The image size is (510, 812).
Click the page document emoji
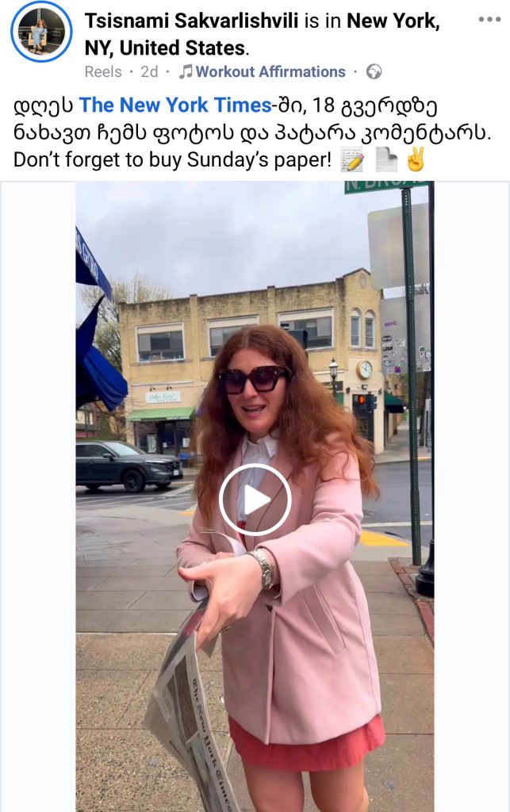(385, 159)
